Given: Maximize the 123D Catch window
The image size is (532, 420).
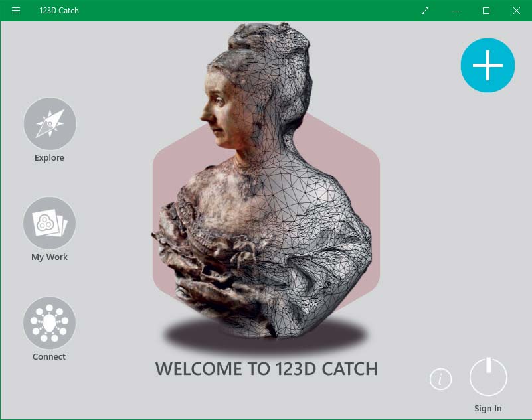Looking at the screenshot, I should (x=486, y=11).
